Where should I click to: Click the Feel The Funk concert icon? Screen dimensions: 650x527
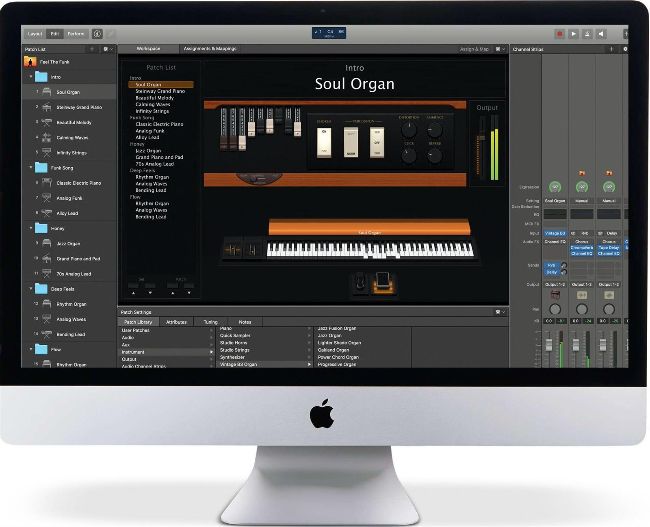tap(30, 62)
